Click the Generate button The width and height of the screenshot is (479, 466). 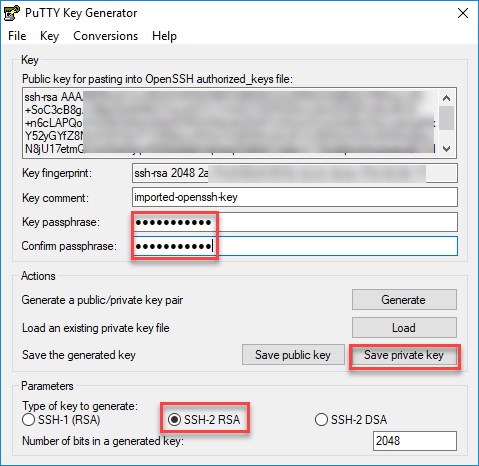(404, 300)
